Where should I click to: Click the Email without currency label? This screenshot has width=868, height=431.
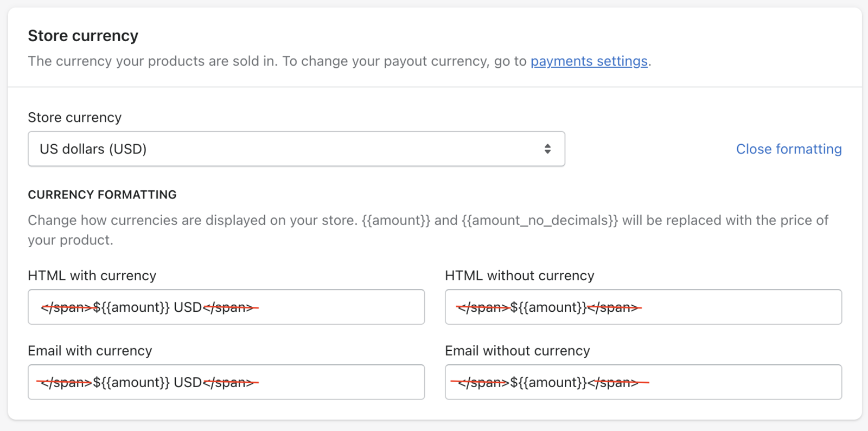tap(517, 351)
